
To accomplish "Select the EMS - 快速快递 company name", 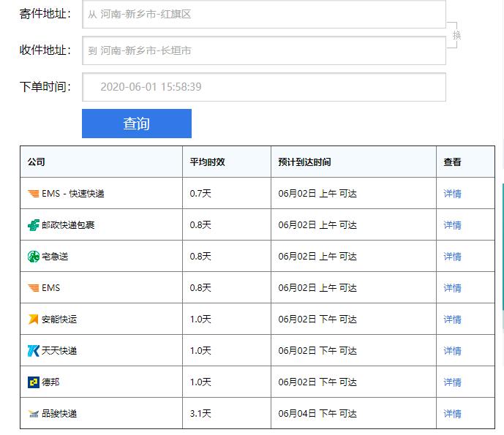I will point(73,194).
